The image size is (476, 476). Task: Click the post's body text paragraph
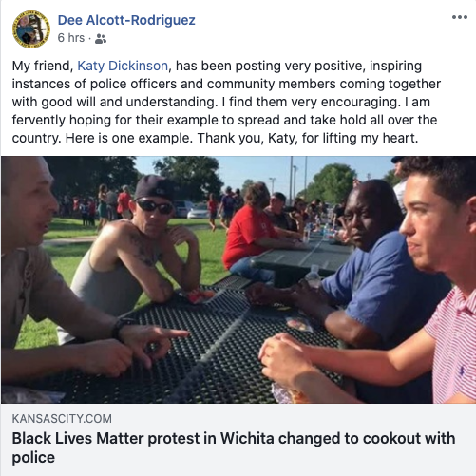click(x=226, y=102)
